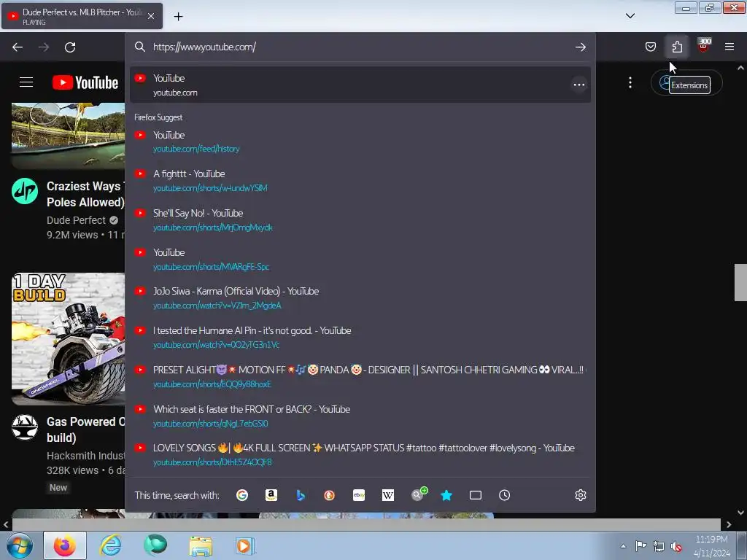Open the 'Gas Powered' video title
Screen dimensions: 747x560
86,429
